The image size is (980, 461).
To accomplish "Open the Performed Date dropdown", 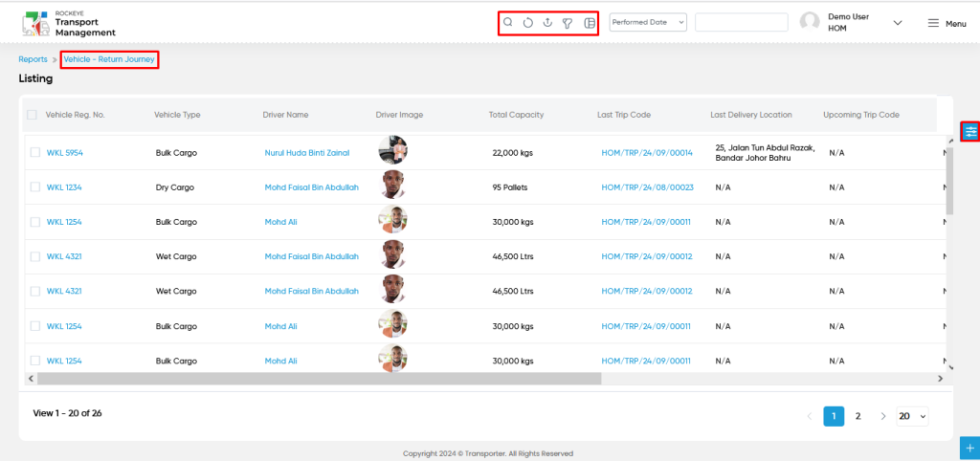I will point(648,23).
